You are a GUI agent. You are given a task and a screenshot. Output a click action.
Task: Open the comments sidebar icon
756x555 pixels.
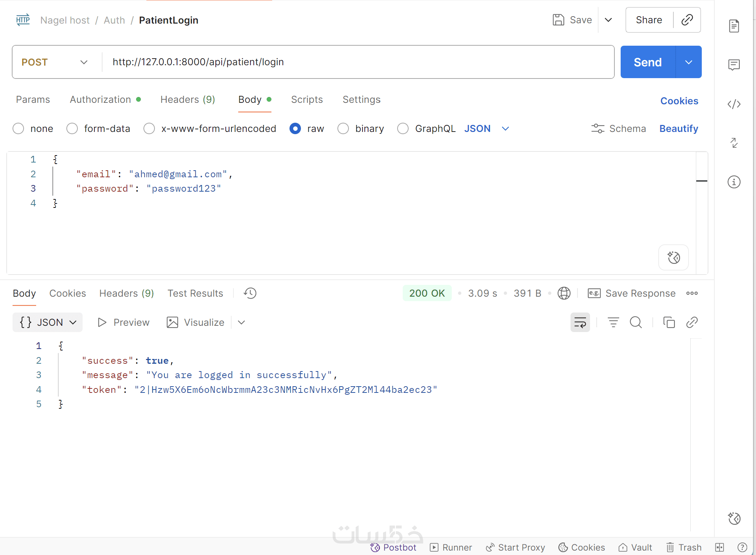(734, 65)
